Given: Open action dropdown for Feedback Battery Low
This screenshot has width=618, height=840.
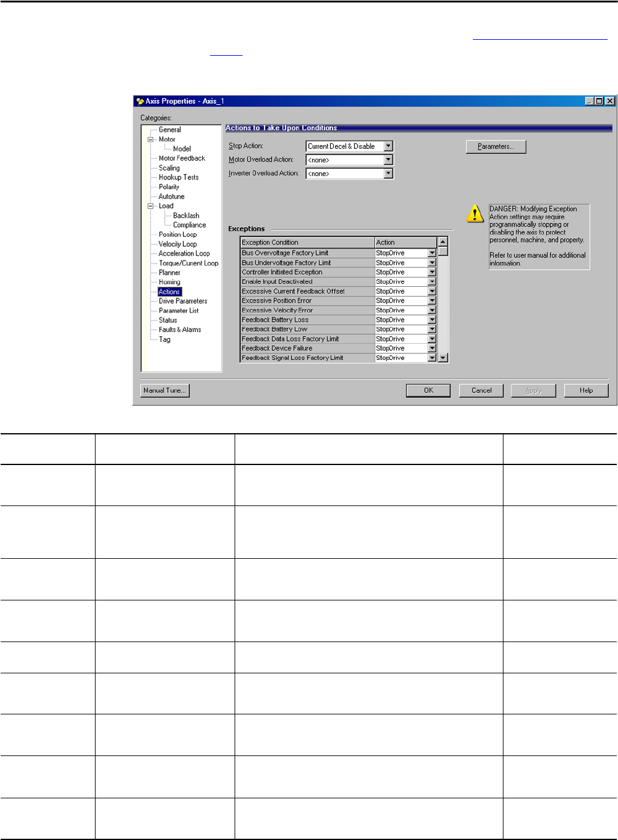Looking at the screenshot, I should point(432,329).
